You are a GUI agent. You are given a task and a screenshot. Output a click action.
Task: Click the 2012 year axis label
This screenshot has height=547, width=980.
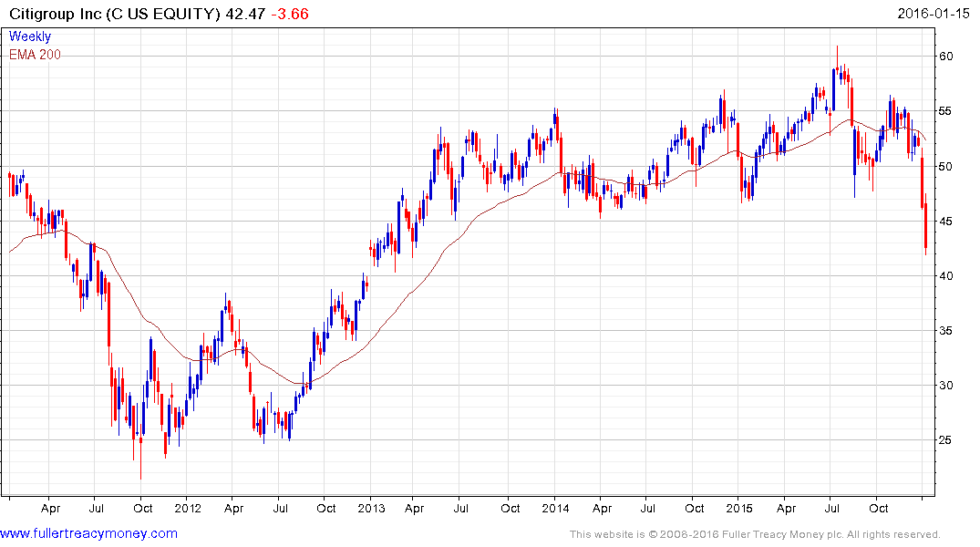click(x=188, y=508)
